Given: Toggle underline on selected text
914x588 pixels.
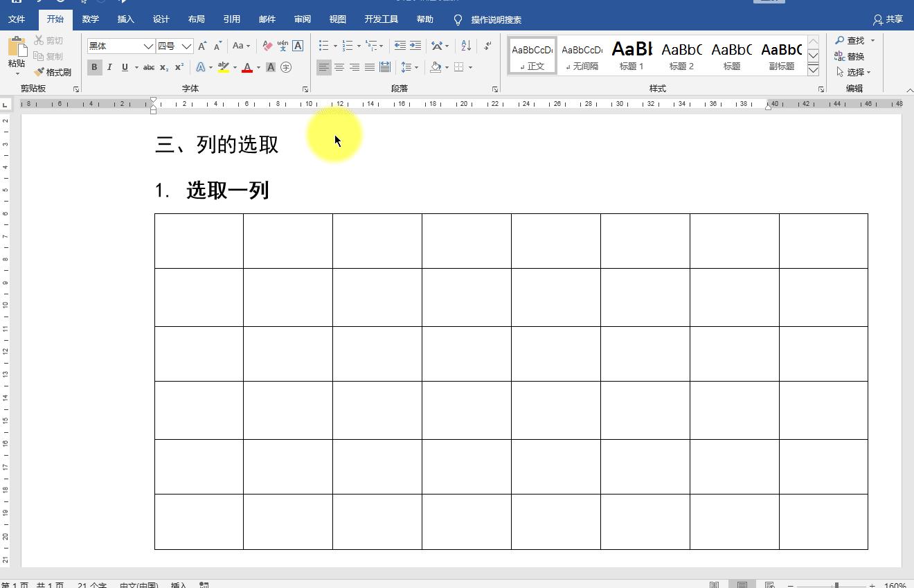Looking at the screenshot, I should (125, 67).
